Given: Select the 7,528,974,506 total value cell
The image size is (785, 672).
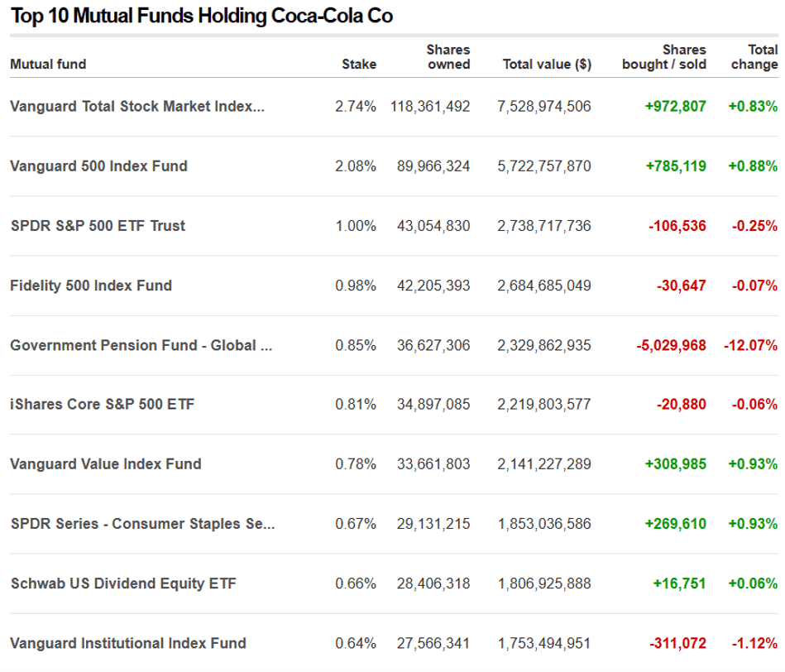Looking at the screenshot, I should pyautogui.click(x=544, y=106).
